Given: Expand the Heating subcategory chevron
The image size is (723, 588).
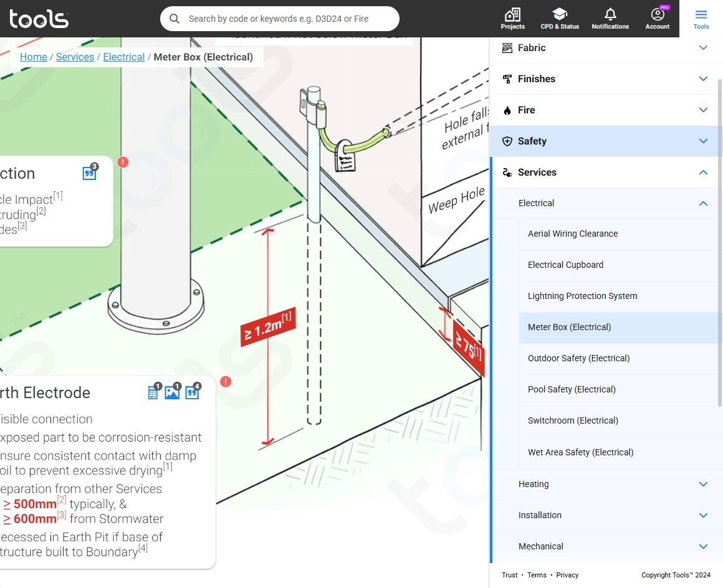Looking at the screenshot, I should click(x=703, y=485).
